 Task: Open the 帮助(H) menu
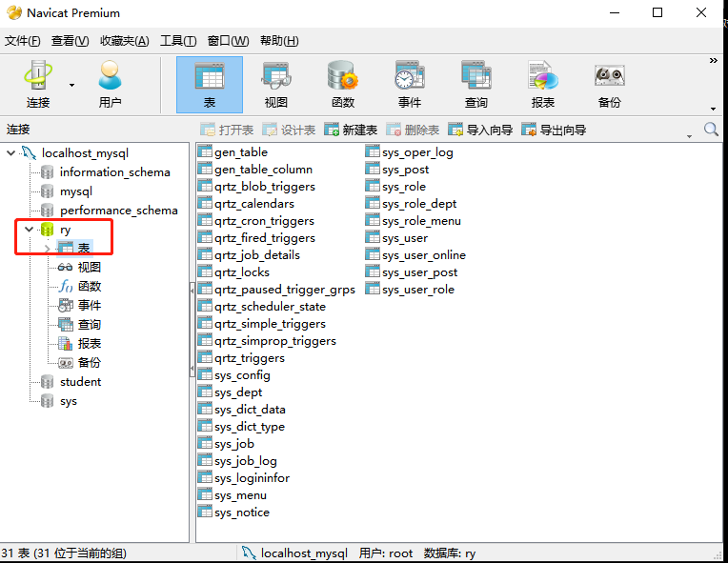tap(279, 41)
